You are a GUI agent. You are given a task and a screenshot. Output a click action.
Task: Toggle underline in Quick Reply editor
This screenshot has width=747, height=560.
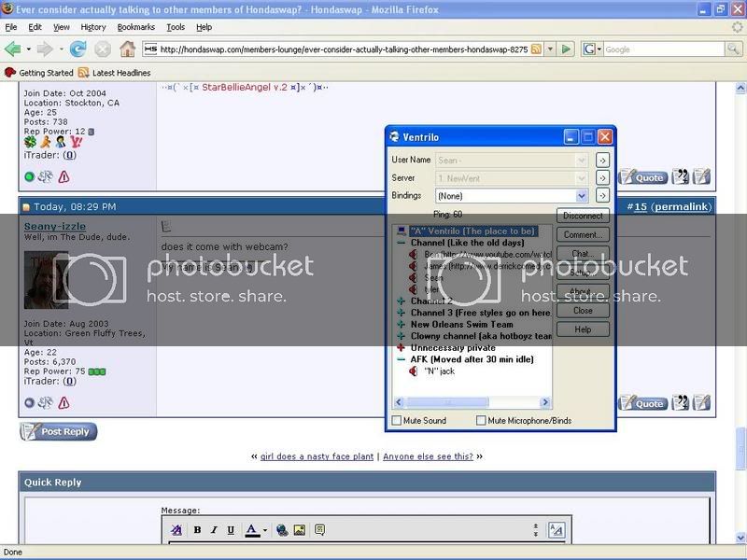pyautogui.click(x=231, y=530)
